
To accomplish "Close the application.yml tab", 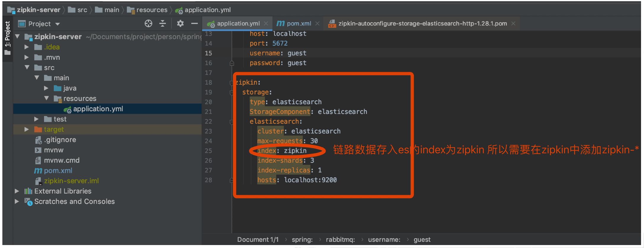I will 266,24.
